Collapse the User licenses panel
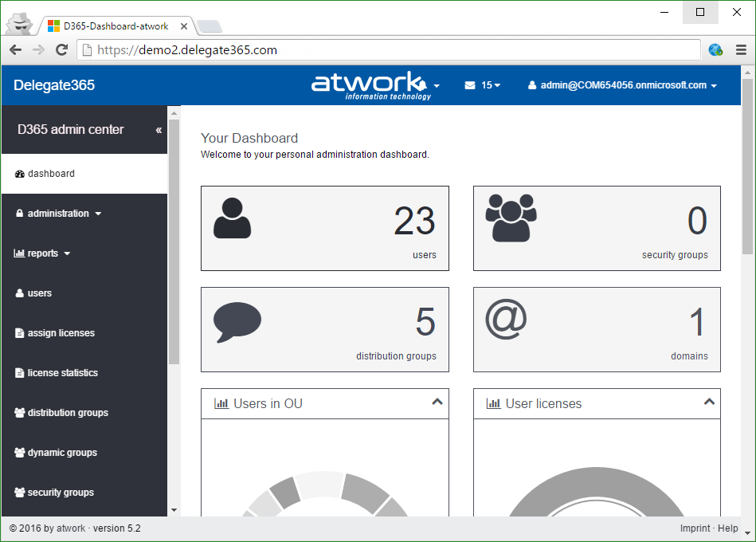 point(709,402)
